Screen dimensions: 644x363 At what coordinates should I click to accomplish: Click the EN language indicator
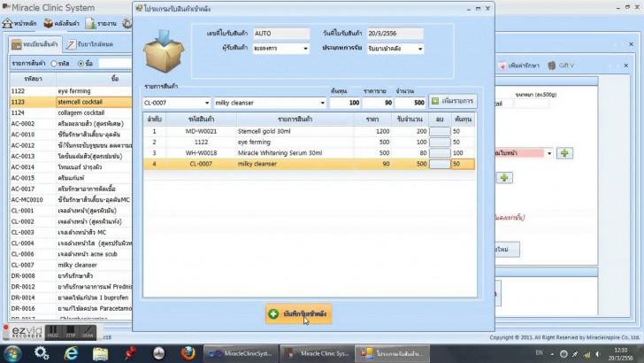(539, 352)
